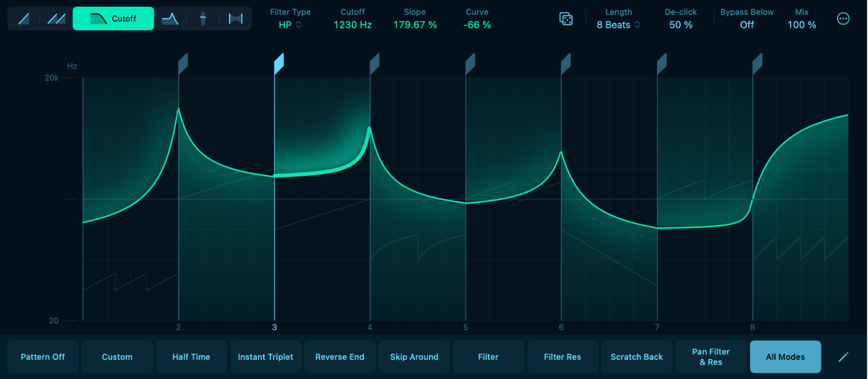
Task: Select the slice marker flag at beat 2
Action: coord(183,64)
